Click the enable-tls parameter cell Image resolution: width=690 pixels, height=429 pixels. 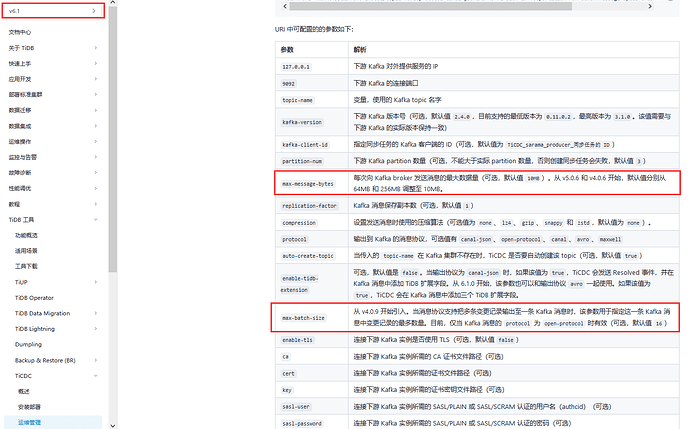312,340
